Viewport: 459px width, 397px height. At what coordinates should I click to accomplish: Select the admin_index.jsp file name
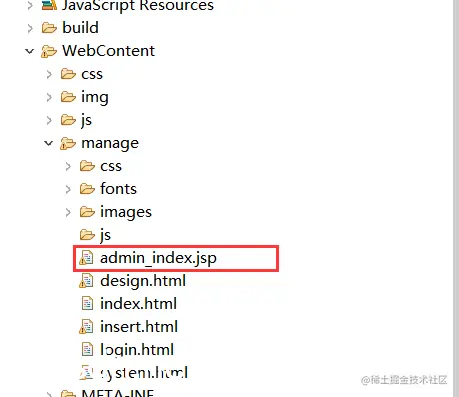(158, 258)
